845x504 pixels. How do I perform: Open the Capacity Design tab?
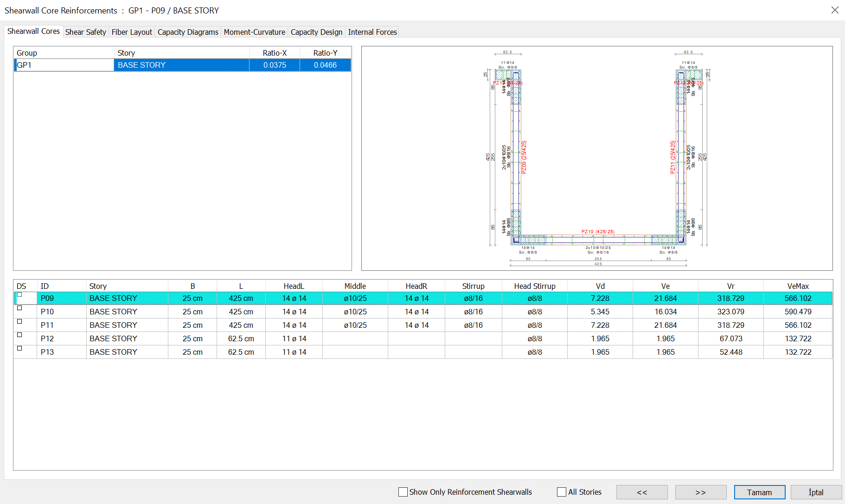tap(316, 32)
